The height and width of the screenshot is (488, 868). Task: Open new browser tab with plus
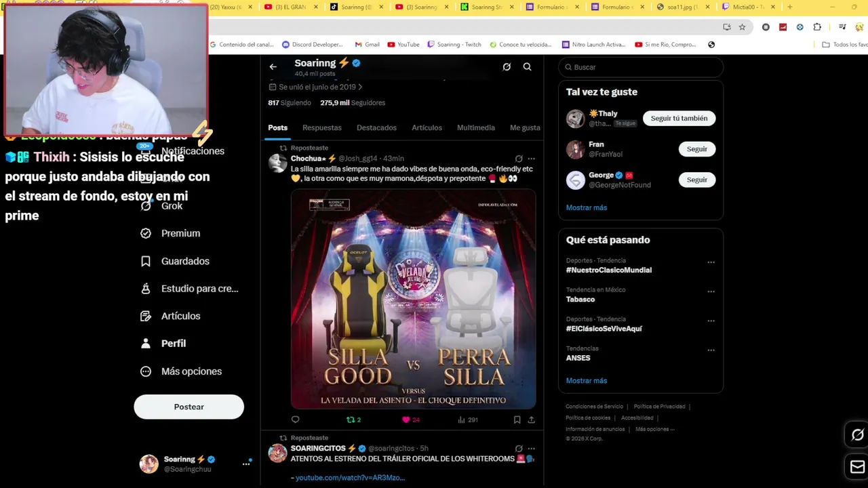click(789, 7)
